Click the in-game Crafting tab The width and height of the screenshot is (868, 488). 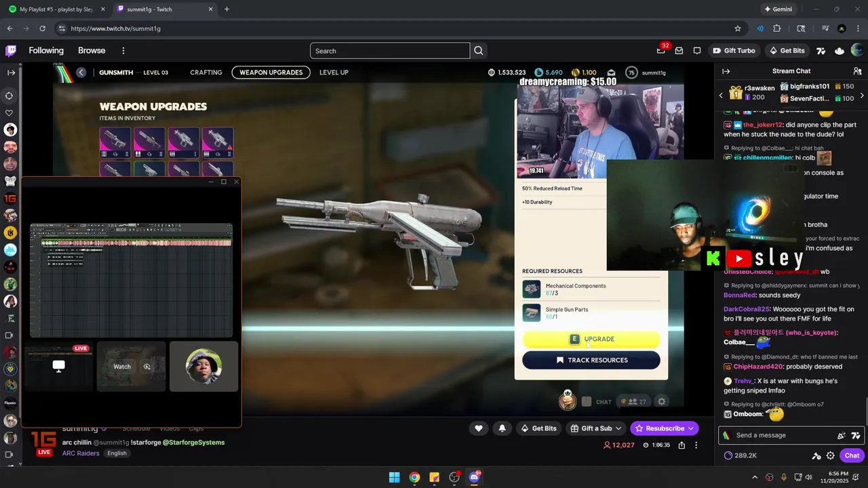206,73
